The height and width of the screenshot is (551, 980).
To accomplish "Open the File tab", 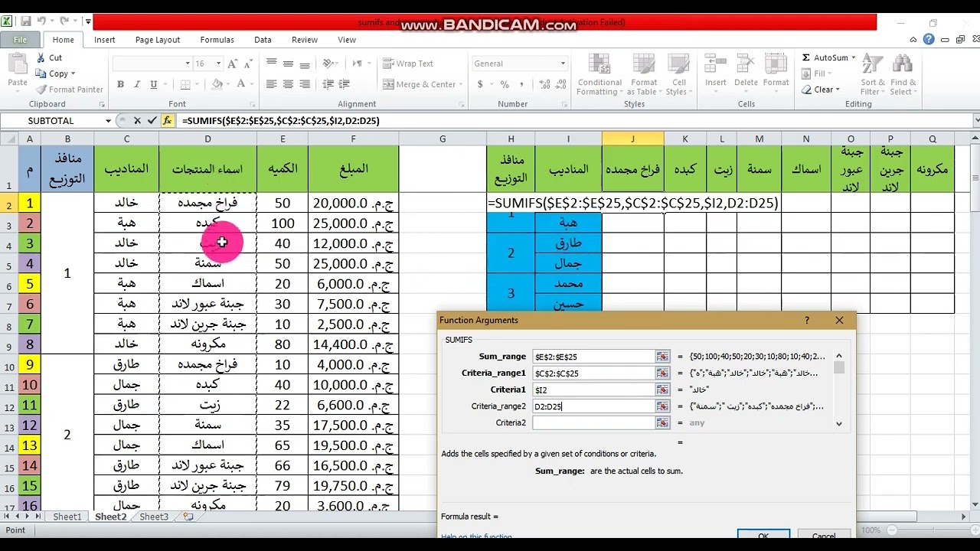I will [20, 40].
